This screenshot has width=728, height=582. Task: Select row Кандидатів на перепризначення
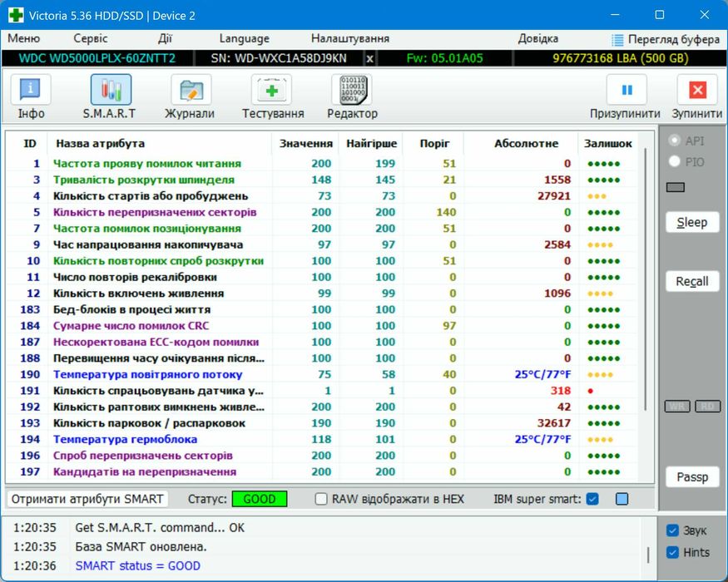(321, 472)
